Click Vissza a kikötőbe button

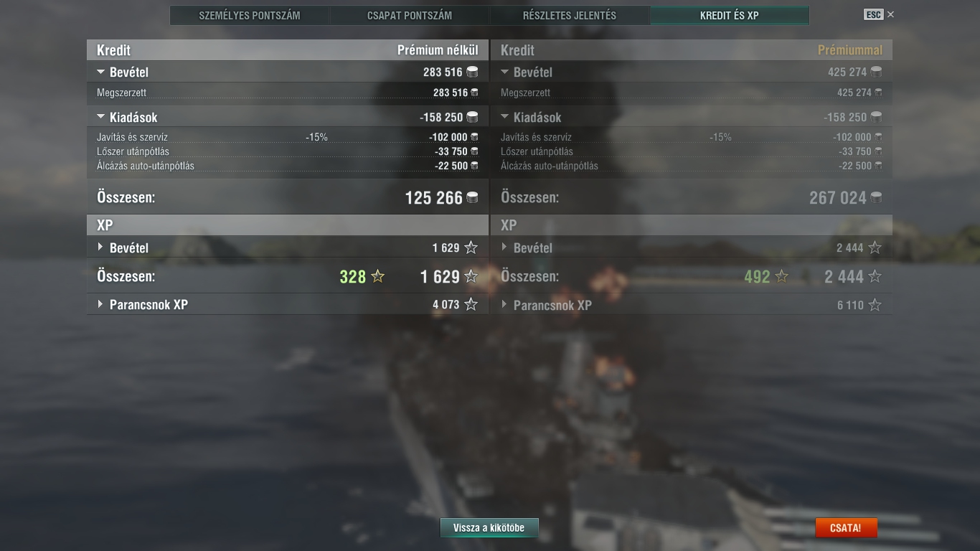(x=489, y=528)
